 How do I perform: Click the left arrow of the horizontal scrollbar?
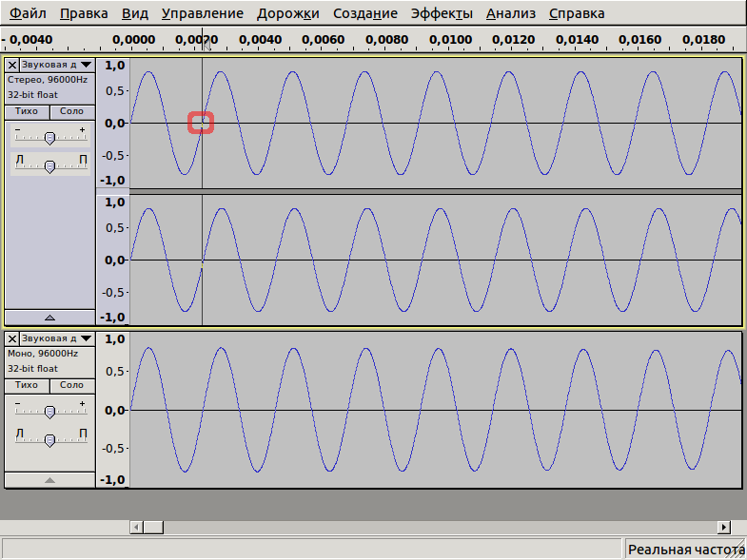[x=136, y=527]
